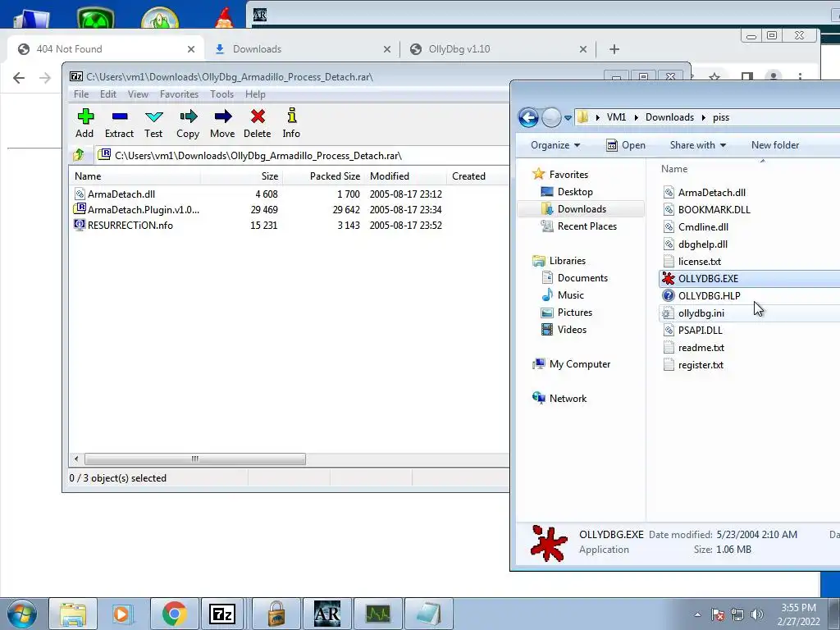Open Downloads in Explorer sidebar
This screenshot has height=630, width=840.
pos(582,209)
